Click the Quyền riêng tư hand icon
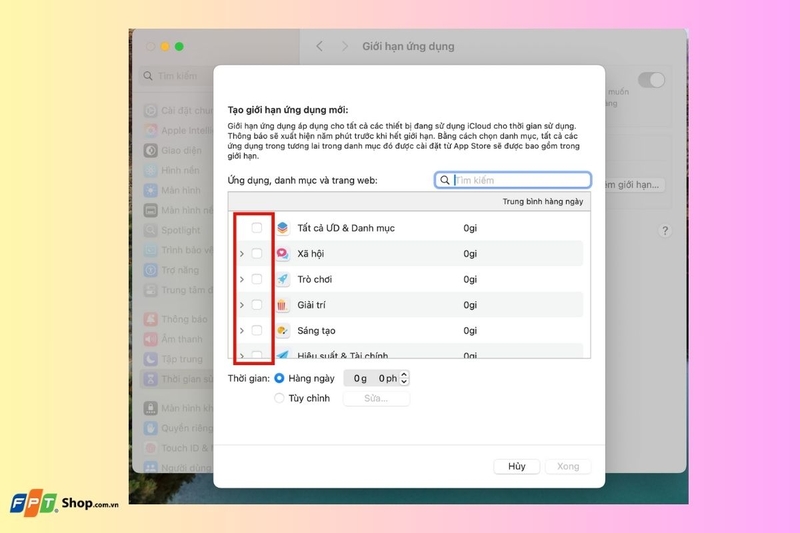This screenshot has height=533, width=800. [151, 428]
